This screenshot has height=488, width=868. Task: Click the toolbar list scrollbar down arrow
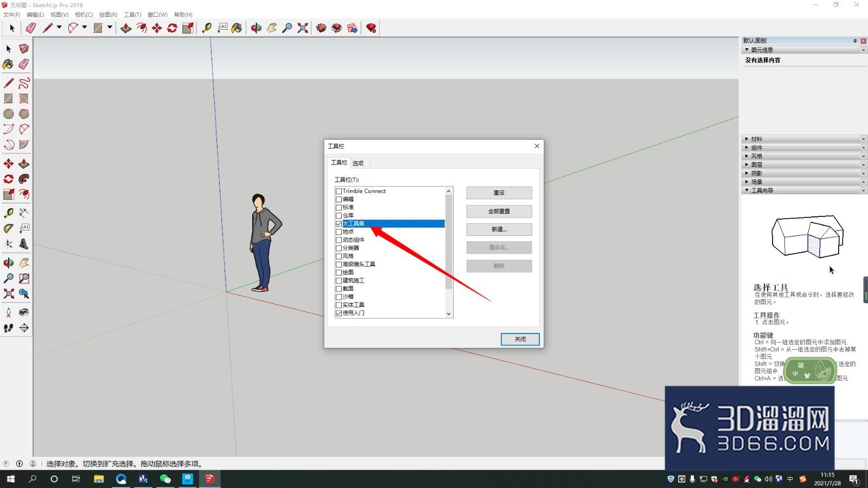tap(449, 314)
